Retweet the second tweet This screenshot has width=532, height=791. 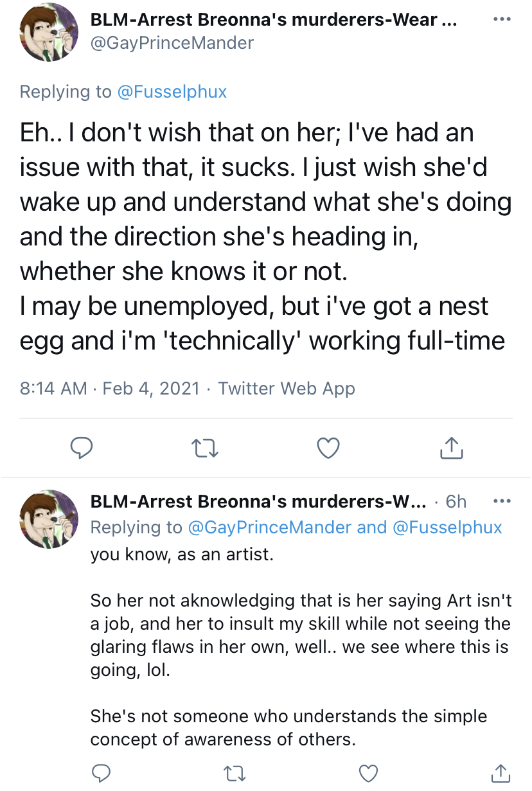[235, 772]
